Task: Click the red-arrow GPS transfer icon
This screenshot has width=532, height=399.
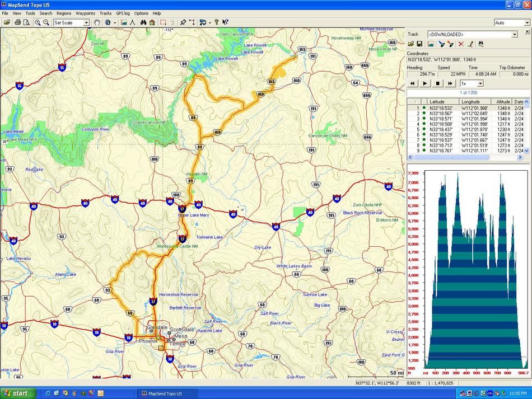Action: click(x=450, y=44)
